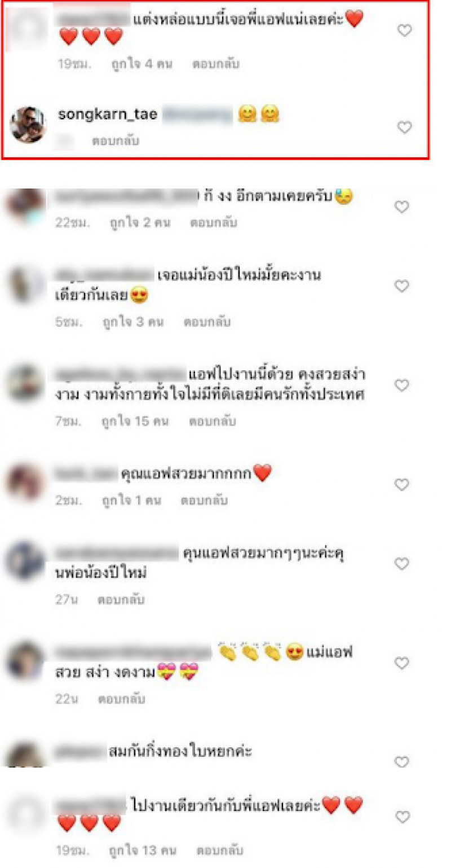Heart the comment with clapping hands emojis
Viewport: 451px width, 868px height.
coord(401,663)
